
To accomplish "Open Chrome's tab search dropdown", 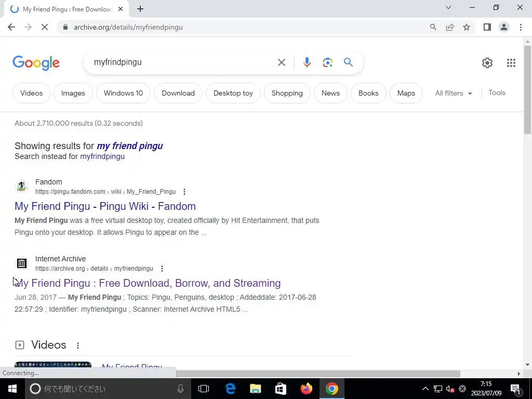I will (448, 7).
